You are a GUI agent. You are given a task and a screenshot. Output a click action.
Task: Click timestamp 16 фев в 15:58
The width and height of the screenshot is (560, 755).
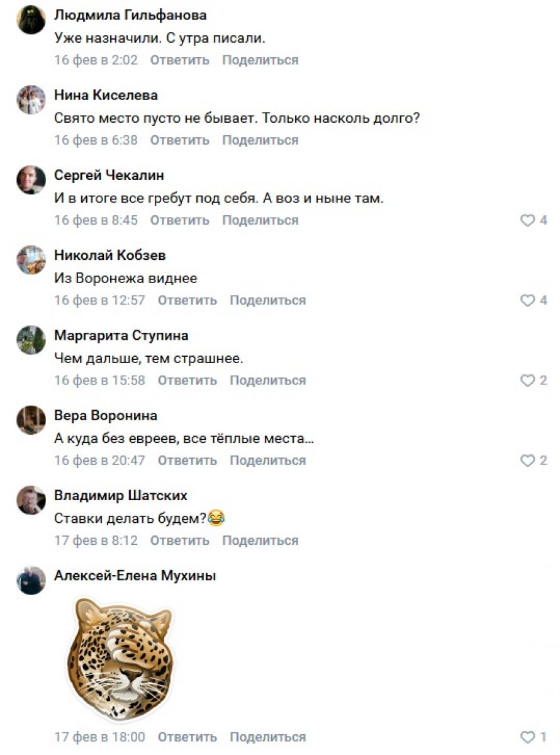99,380
